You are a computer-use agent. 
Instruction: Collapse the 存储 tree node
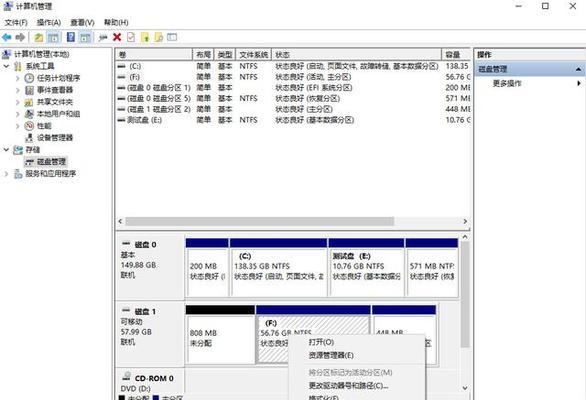tap(6, 150)
